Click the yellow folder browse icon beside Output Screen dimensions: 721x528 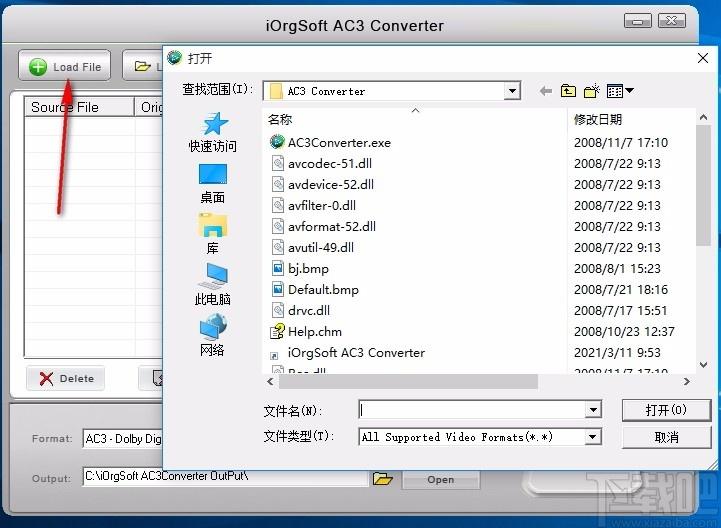[383, 479]
